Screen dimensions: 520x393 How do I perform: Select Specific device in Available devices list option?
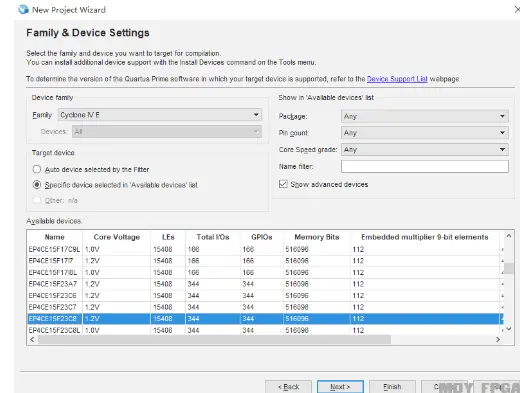[37, 185]
